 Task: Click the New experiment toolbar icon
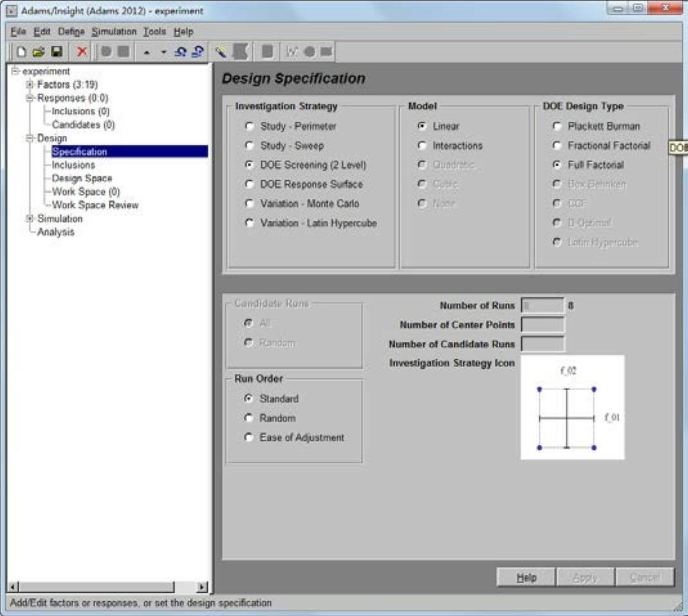click(21, 51)
